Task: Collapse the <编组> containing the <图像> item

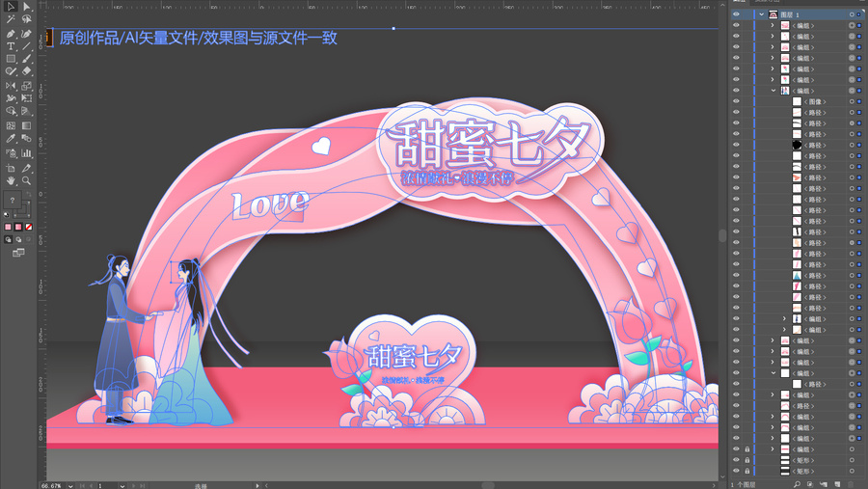Action: click(773, 91)
